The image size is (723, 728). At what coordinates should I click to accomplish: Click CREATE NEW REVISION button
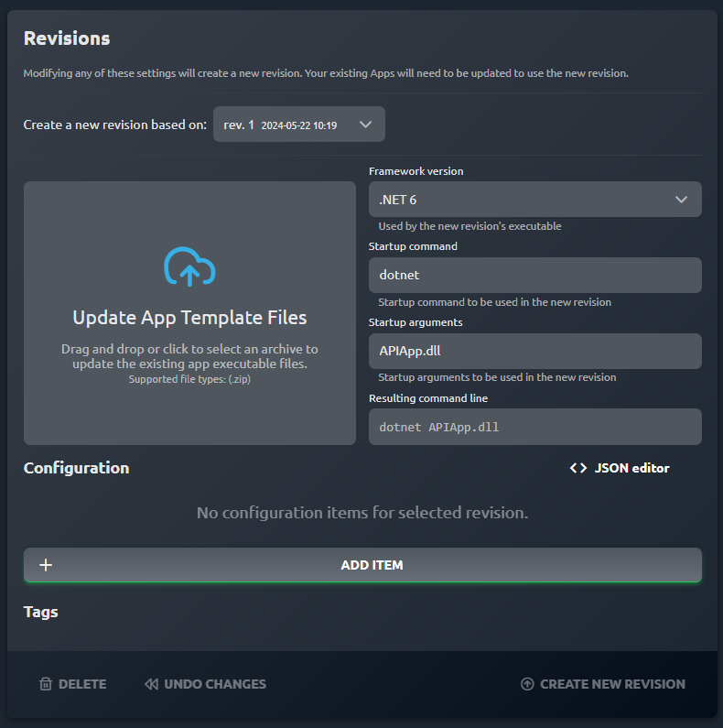coord(603,684)
